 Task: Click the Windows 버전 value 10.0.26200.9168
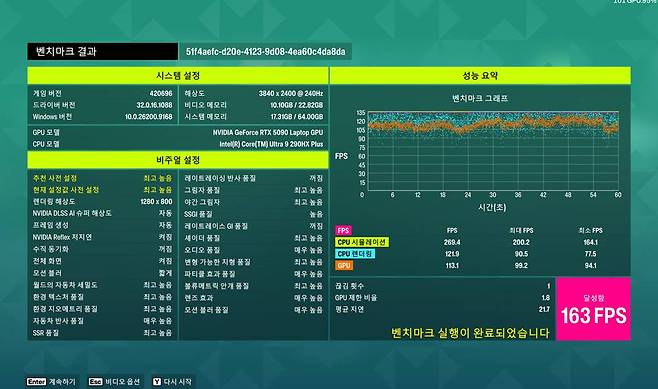[x=149, y=117]
